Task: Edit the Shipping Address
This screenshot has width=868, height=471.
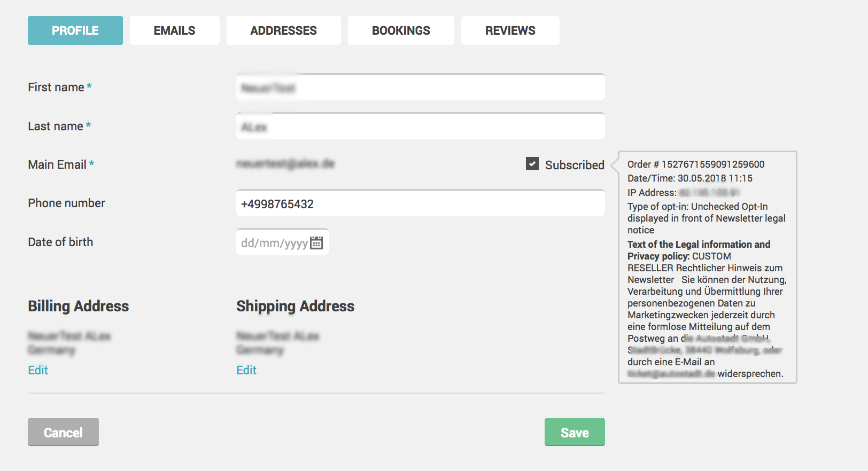Action: tap(246, 370)
